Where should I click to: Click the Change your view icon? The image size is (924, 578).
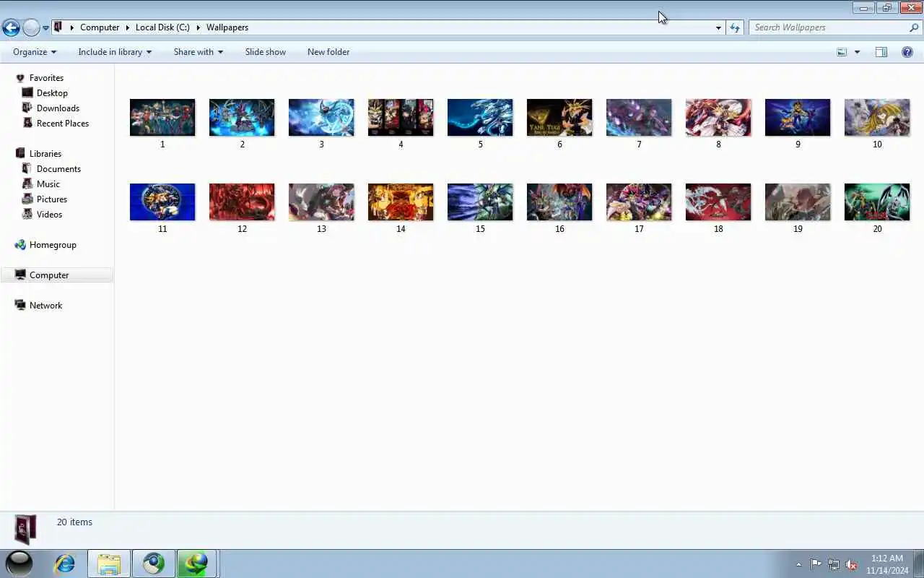point(842,52)
